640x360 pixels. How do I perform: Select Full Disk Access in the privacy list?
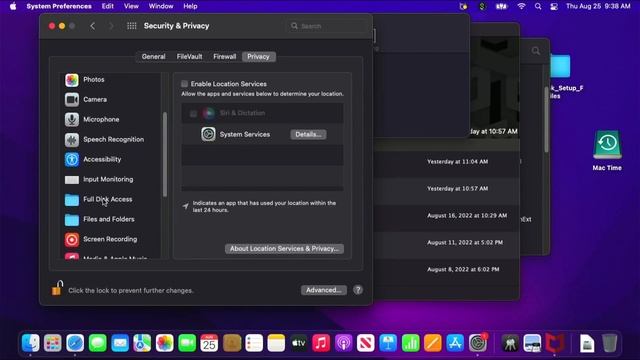pyautogui.click(x=110, y=200)
